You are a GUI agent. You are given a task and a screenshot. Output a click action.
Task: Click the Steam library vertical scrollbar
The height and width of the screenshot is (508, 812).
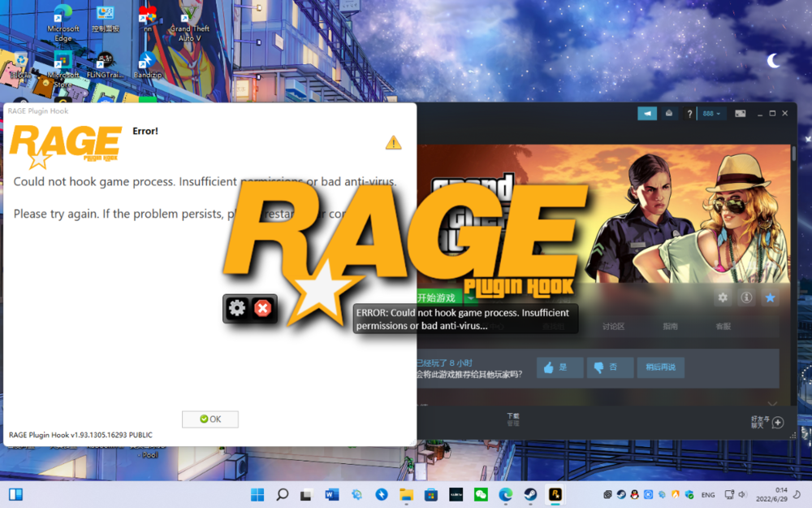click(793, 153)
